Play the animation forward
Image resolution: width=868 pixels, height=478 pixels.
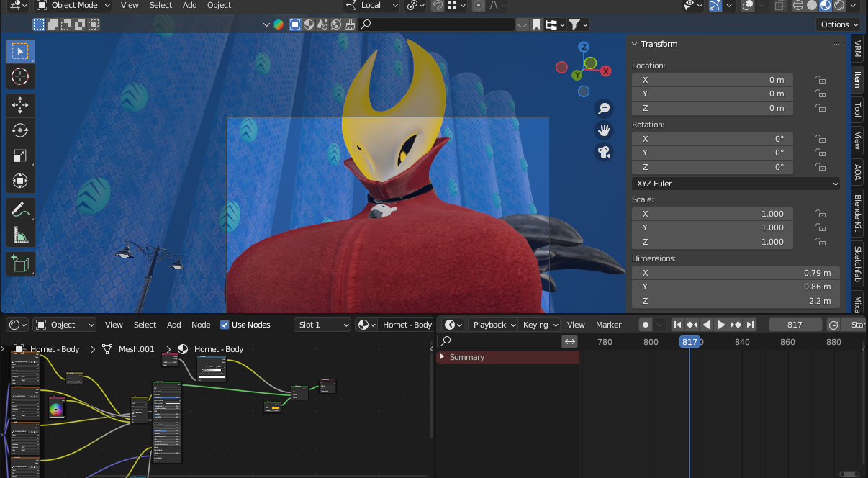click(x=721, y=325)
